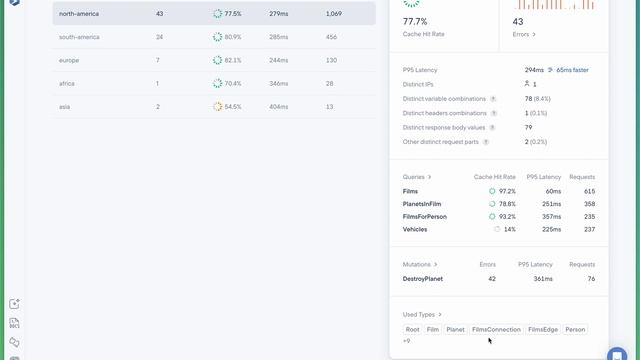Click the 1,069 requests value in north-america row

pyautogui.click(x=333, y=13)
